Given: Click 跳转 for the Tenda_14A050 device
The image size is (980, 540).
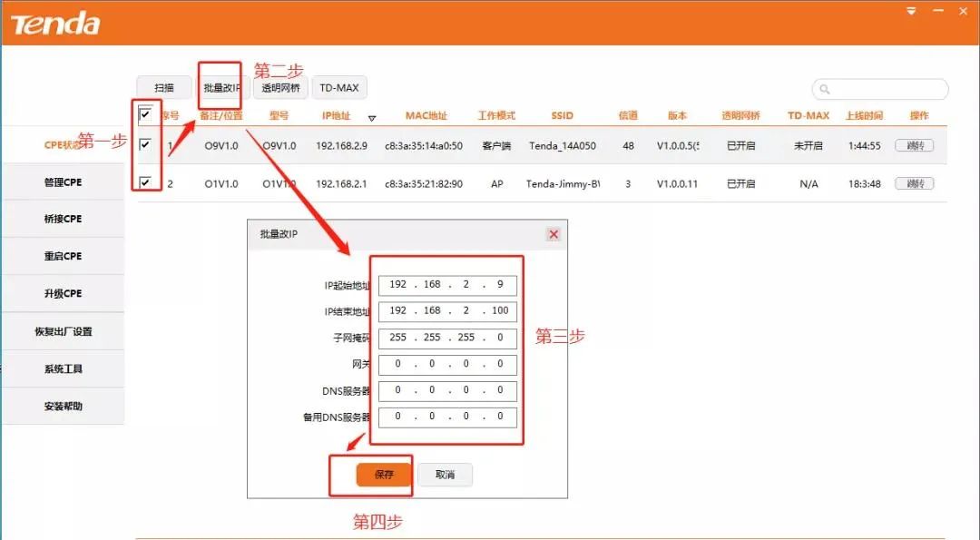Looking at the screenshot, I should click(915, 145).
